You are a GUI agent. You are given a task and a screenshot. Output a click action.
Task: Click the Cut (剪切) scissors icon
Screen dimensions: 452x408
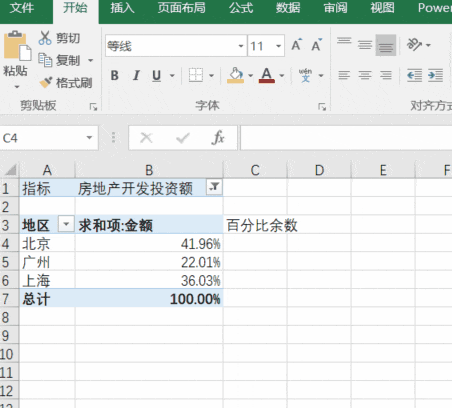(45, 38)
